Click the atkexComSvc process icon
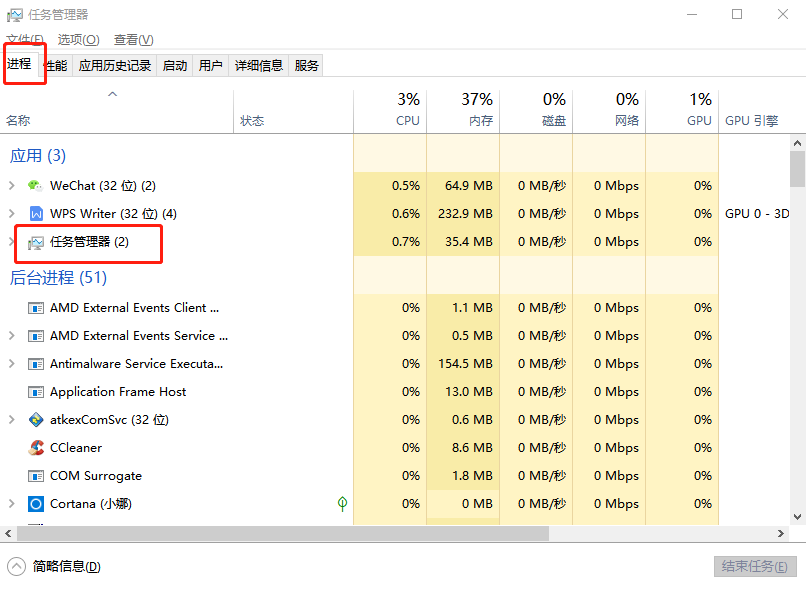Viewport: 806px width, 591px height. [x=36, y=420]
